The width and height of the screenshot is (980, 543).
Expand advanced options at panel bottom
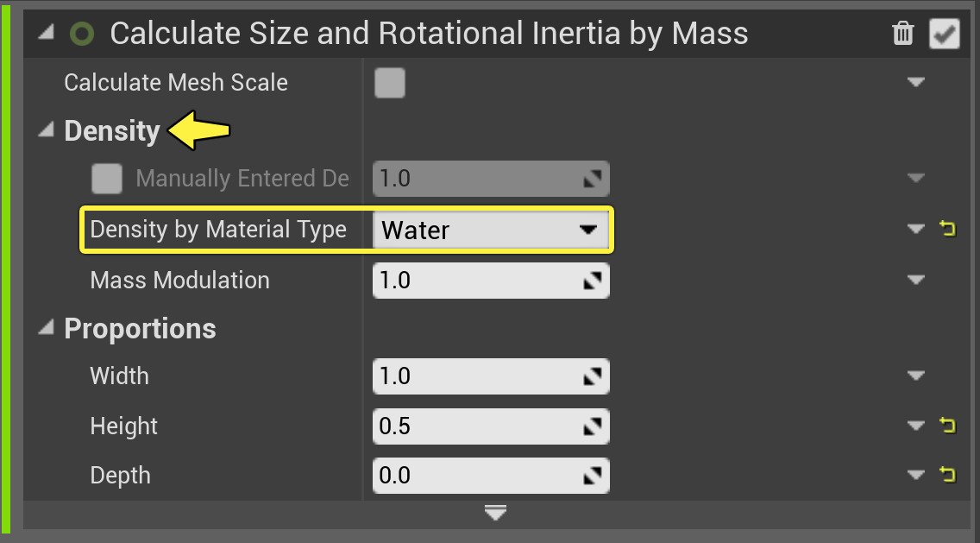tap(495, 514)
